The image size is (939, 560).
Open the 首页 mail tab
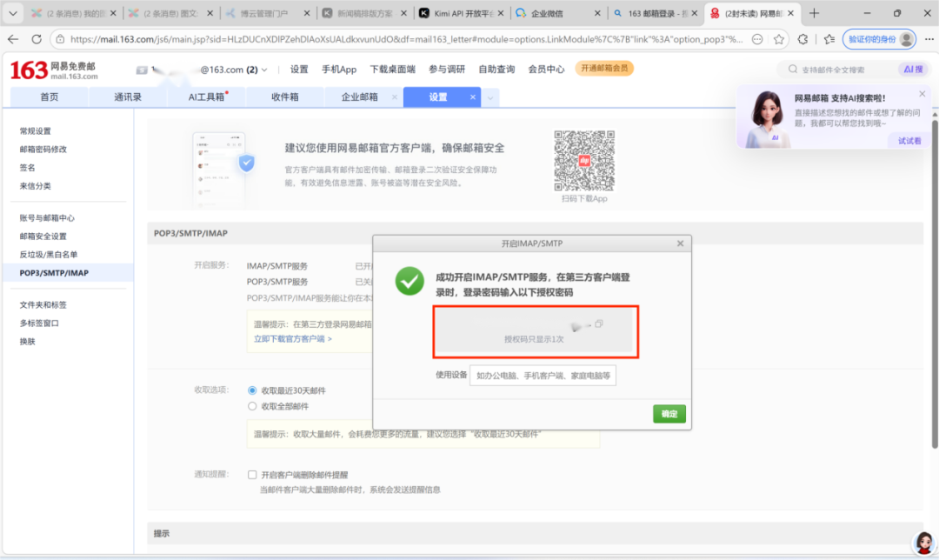tap(49, 97)
